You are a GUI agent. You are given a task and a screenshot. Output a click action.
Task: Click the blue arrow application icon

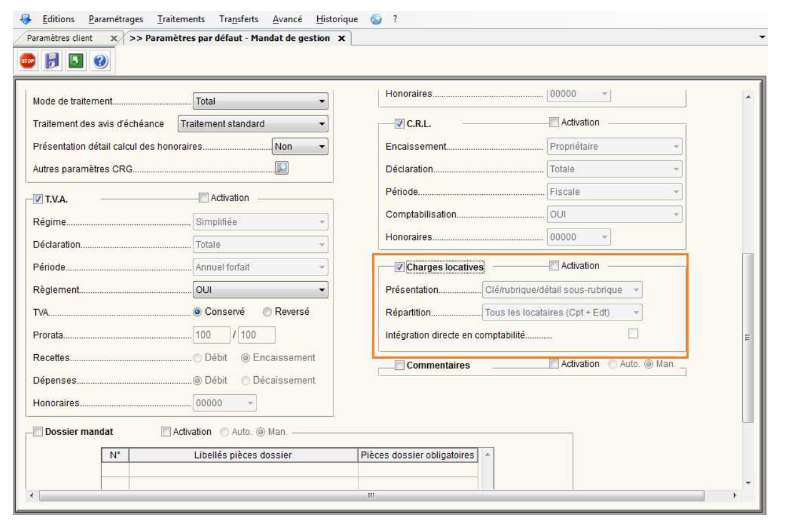pos(25,19)
